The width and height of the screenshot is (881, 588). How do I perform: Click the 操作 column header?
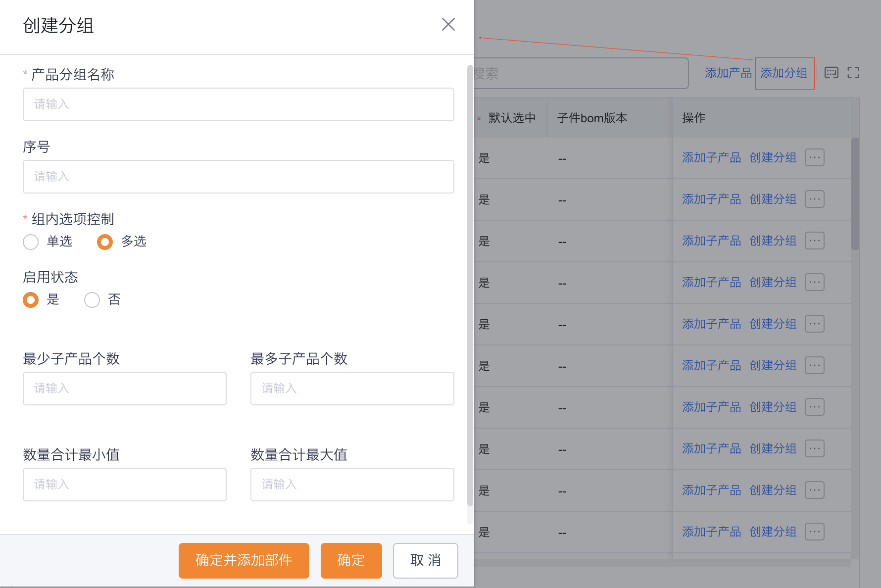pos(693,118)
